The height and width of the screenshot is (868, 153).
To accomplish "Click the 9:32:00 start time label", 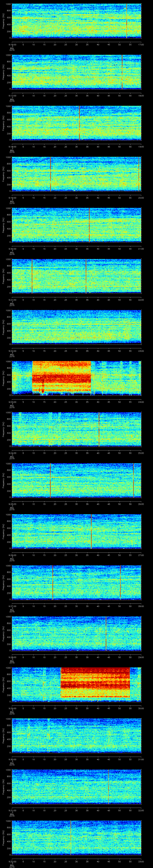I will (12, 861).
